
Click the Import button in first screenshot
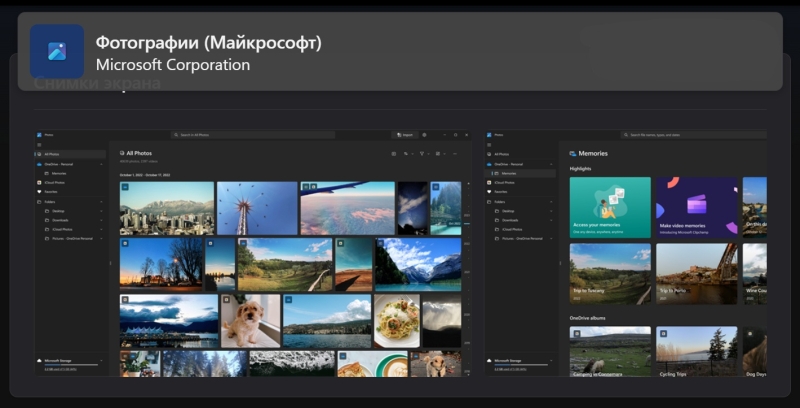[404, 134]
